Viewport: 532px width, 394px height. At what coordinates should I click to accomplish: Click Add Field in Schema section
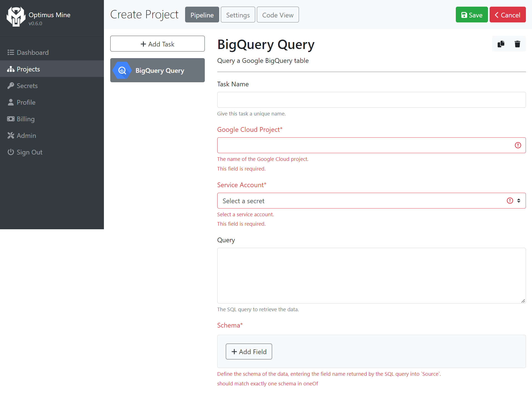249,352
